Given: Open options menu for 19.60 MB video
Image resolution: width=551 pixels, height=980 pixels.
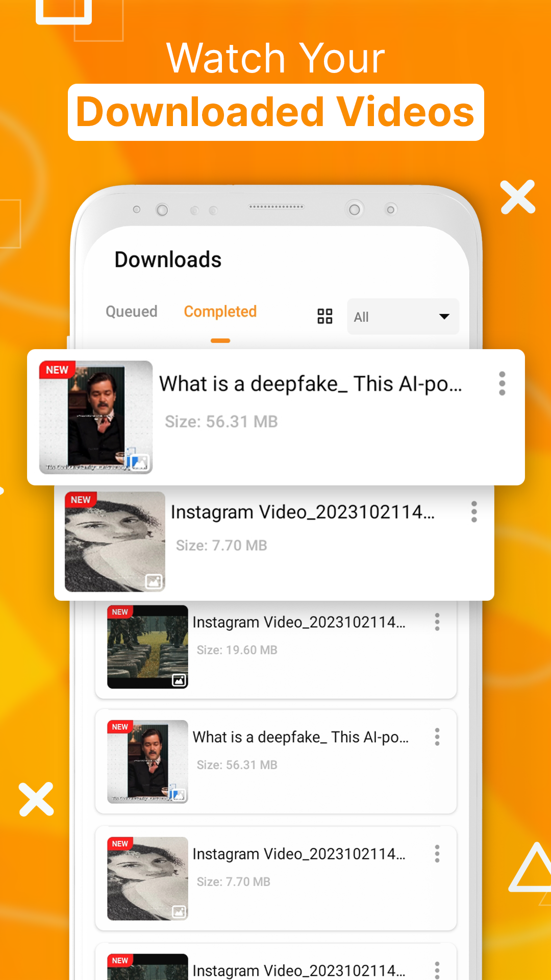Looking at the screenshot, I should (437, 622).
